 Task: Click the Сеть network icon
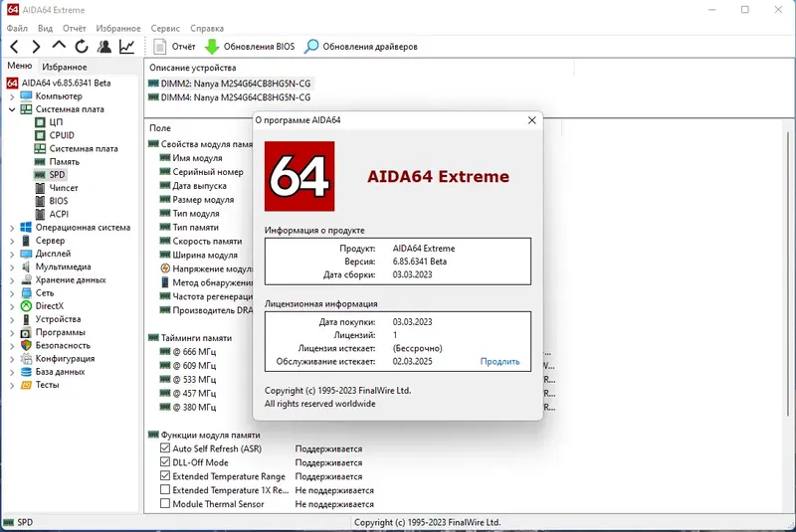[26, 293]
